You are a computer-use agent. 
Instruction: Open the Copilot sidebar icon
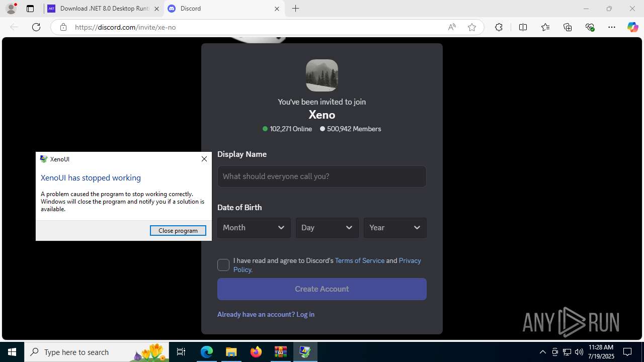[632, 27]
